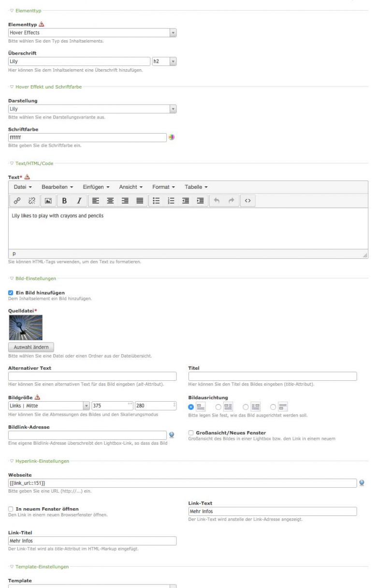377x588 pixels.
Task: Toggle bold formatting in text editor
Action: pyautogui.click(x=64, y=201)
